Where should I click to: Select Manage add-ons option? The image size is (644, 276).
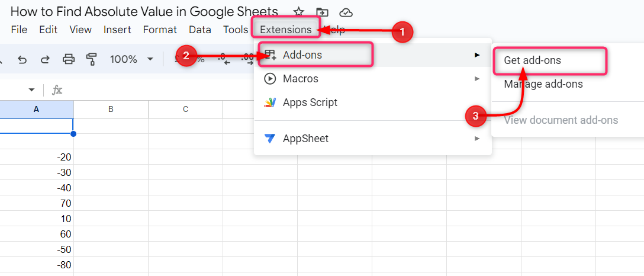(x=543, y=84)
